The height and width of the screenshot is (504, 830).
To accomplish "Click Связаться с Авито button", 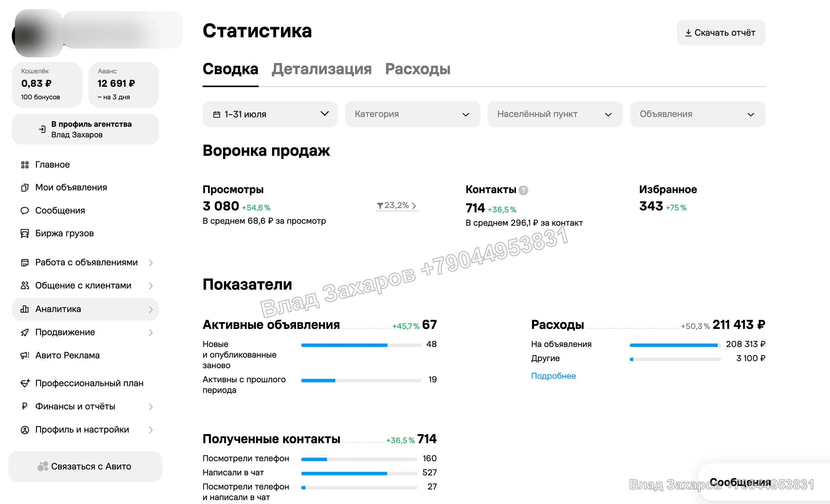I will (85, 466).
